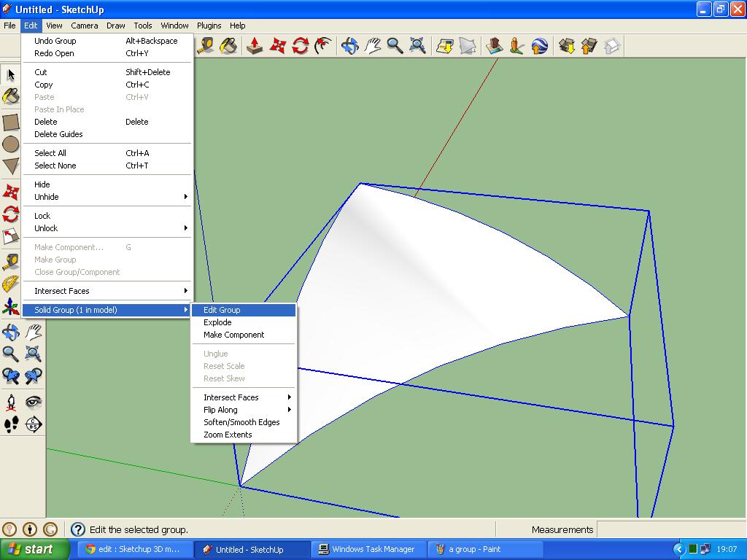The image size is (747, 560).
Task: Click the Paint Bucket tool in left toolbar
Action: click(x=10, y=96)
